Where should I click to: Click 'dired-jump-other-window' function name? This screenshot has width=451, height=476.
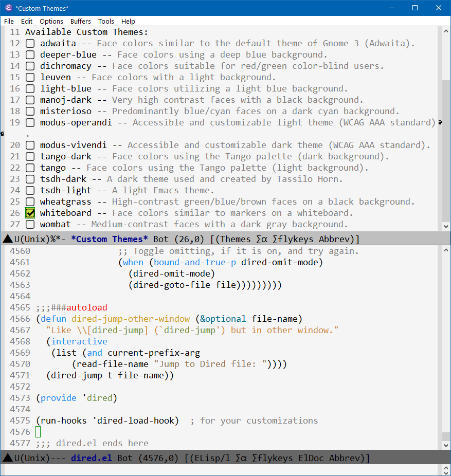(x=131, y=319)
